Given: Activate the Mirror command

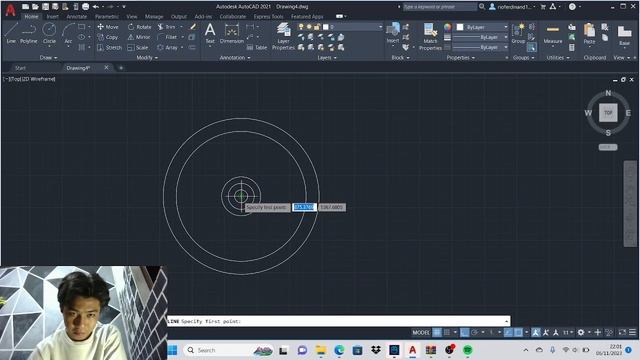Looking at the screenshot, I should (139, 37).
